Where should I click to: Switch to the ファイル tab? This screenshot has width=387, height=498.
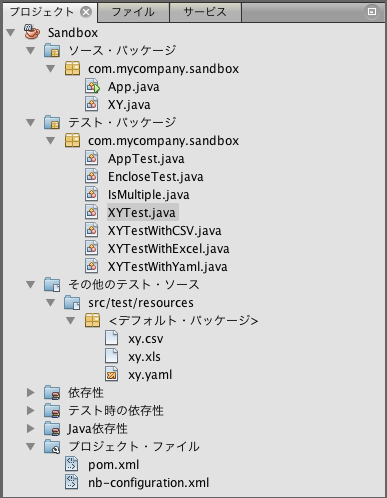coord(133,12)
